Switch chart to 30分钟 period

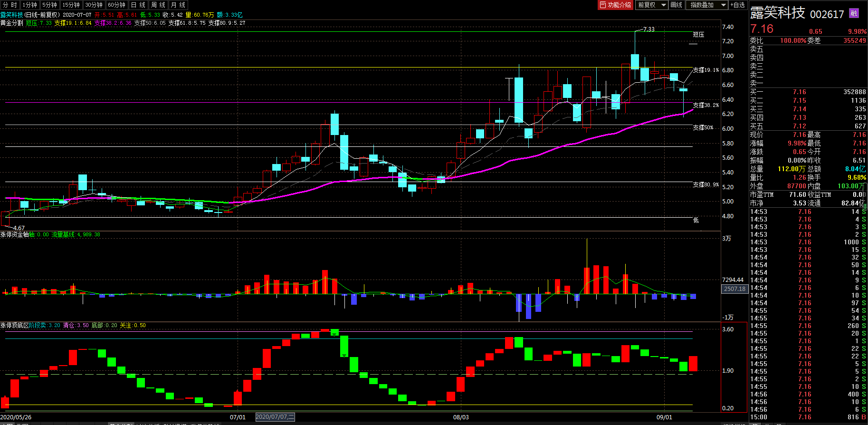(x=94, y=5)
